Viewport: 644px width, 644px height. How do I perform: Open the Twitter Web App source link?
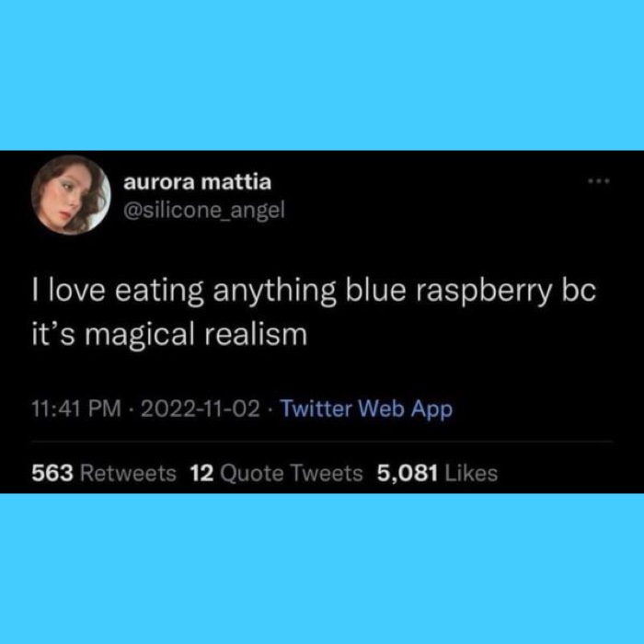click(x=366, y=409)
